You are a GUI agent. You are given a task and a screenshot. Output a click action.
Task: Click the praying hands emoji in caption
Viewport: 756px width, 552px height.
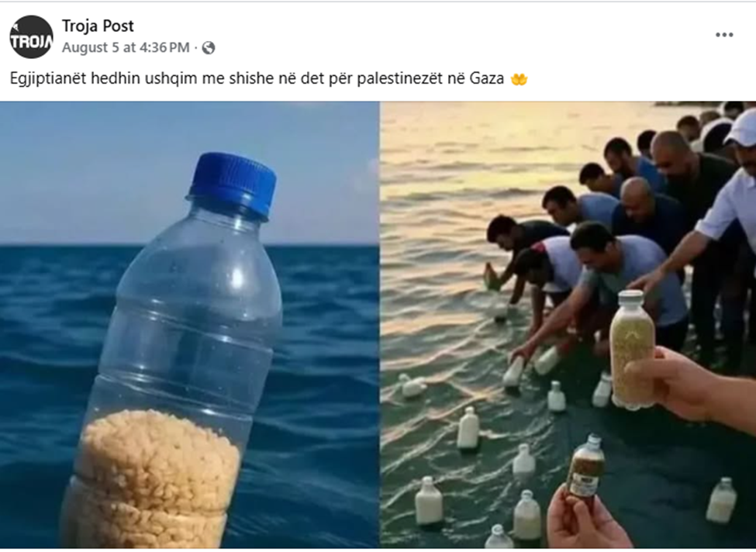click(x=520, y=78)
